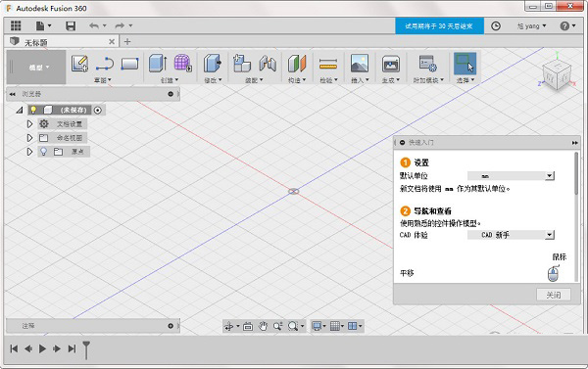Click the round pin on 快速入门 panel

click(x=403, y=142)
